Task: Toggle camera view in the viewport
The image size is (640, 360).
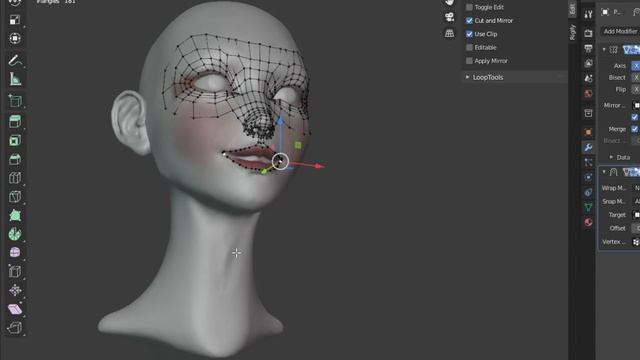Action: pyautogui.click(x=449, y=17)
